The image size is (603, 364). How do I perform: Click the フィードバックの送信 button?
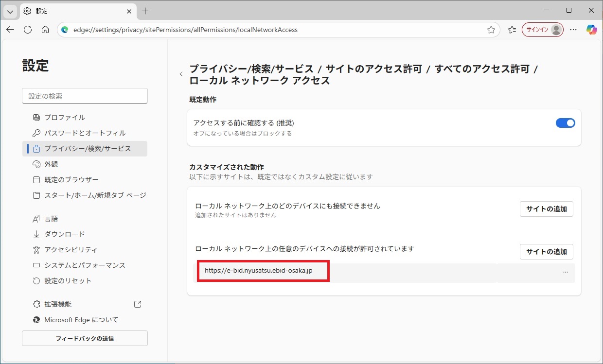(85, 338)
